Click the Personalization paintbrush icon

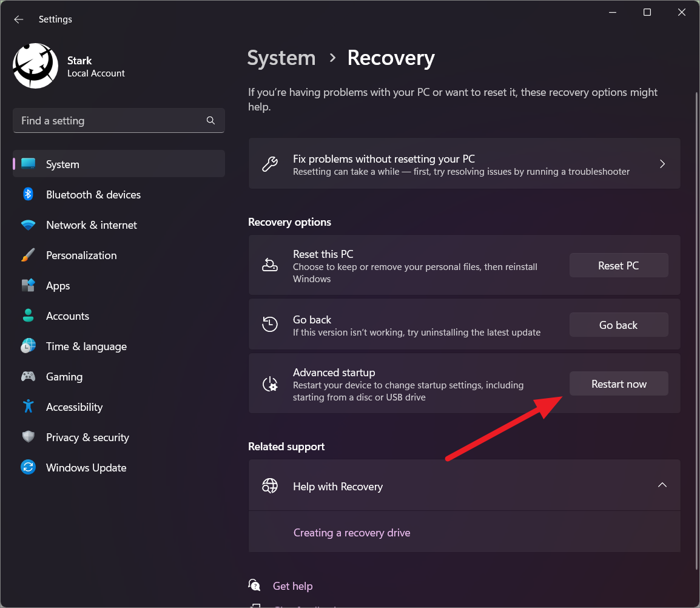pyautogui.click(x=28, y=255)
